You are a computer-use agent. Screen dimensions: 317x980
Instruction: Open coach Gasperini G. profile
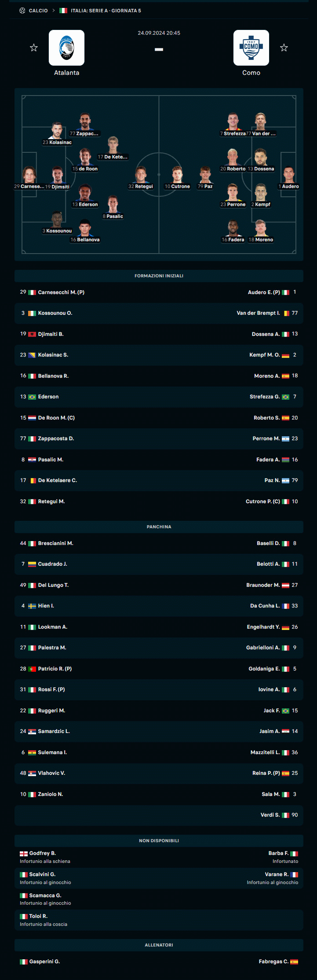(x=44, y=962)
